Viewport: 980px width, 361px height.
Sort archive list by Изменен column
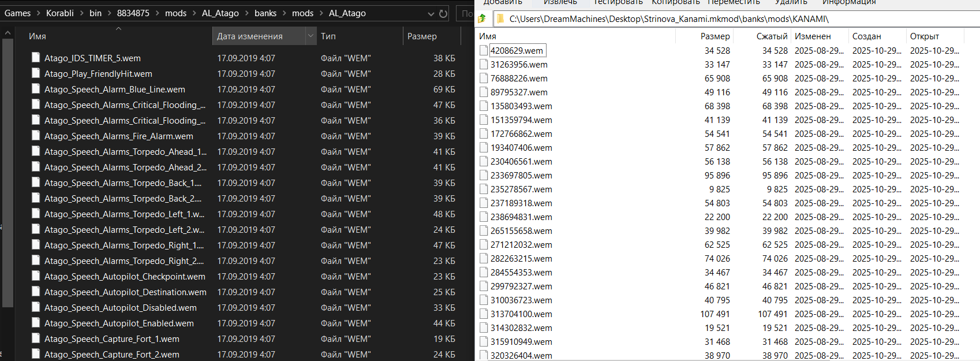pos(812,36)
